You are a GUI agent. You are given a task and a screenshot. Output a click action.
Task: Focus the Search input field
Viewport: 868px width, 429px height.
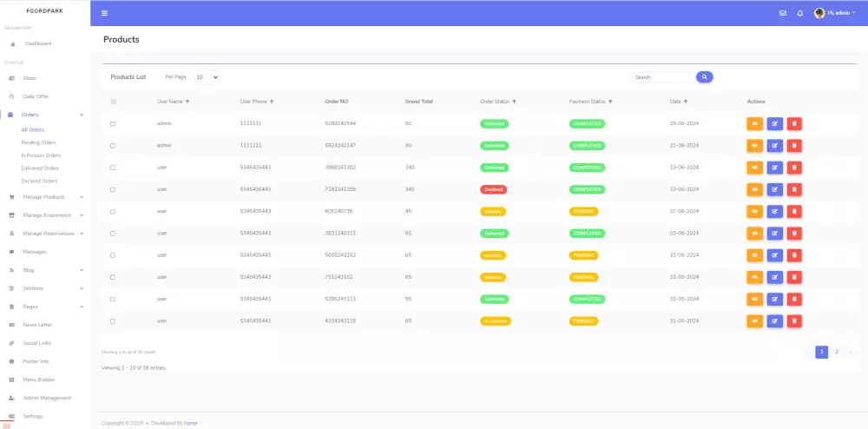point(664,77)
